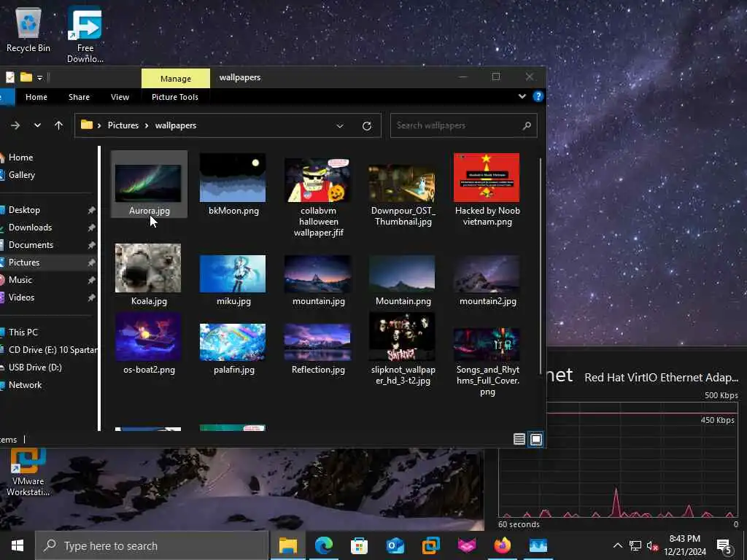Viewport: 747px width, 560px height.
Task: Select the mountain.jpg thumbnail
Action: point(318,274)
